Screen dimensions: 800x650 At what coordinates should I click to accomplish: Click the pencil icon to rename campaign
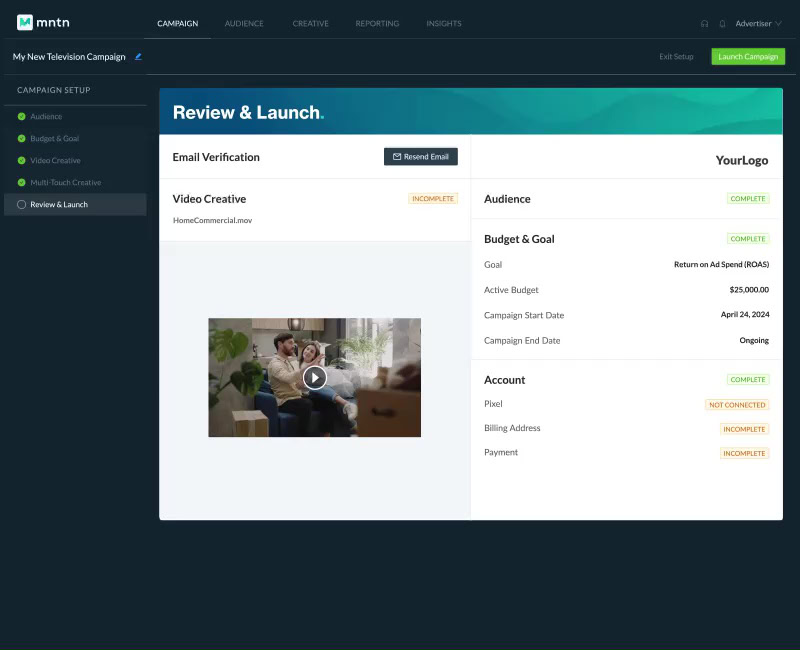[x=138, y=57]
